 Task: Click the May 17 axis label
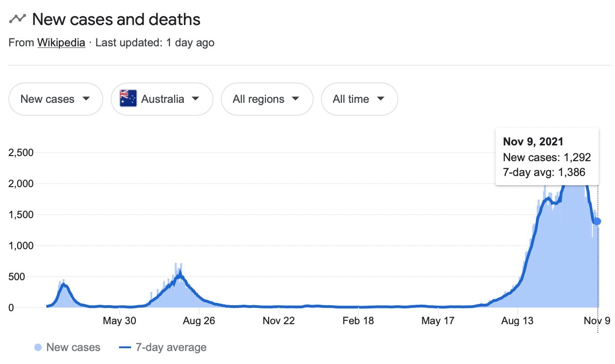(438, 321)
